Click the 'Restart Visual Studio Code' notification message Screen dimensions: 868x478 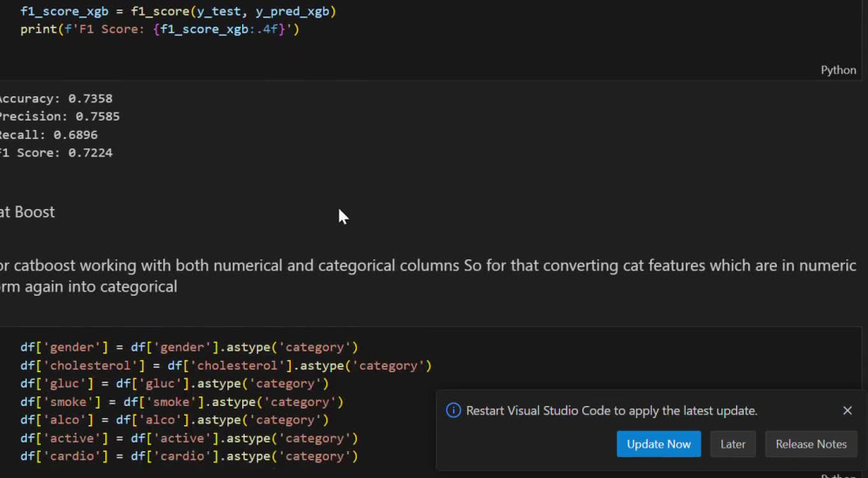(x=612, y=410)
